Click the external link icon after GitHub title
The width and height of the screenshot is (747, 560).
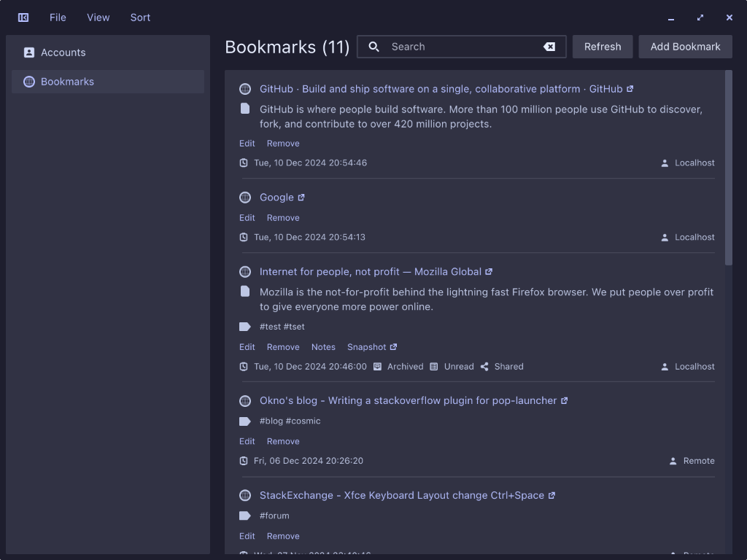point(630,89)
